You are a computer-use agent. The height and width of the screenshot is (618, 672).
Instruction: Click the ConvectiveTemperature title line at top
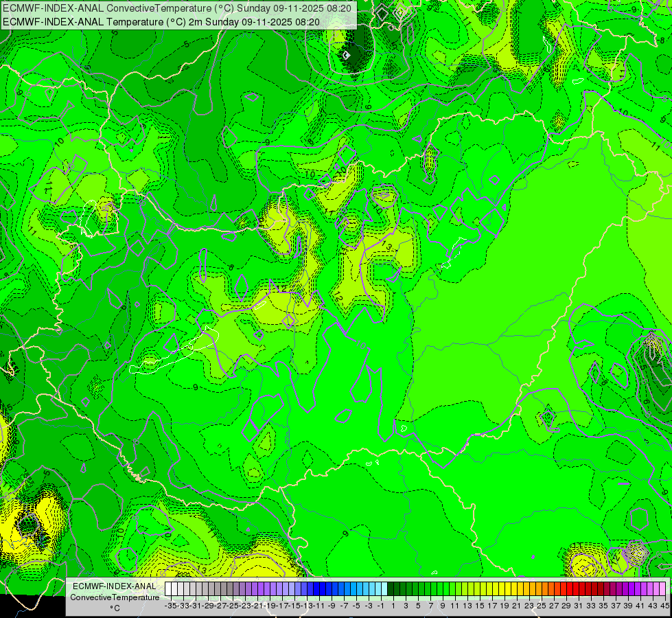(176, 8)
